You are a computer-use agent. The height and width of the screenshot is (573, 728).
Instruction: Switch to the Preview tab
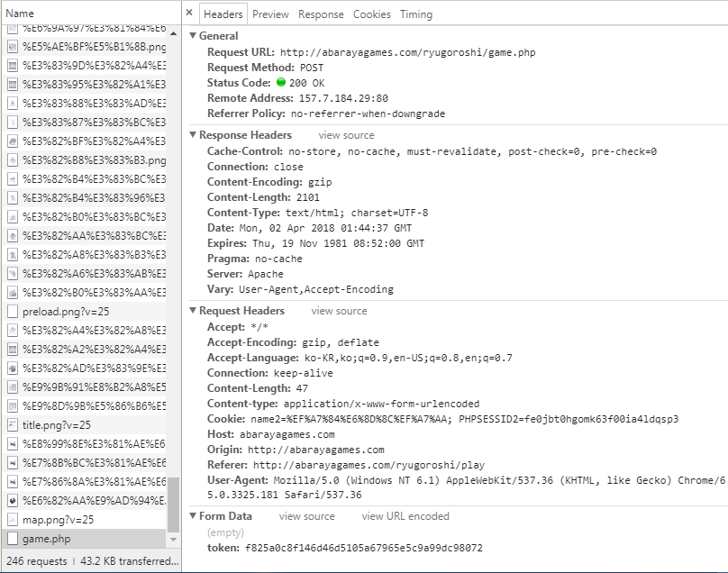pyautogui.click(x=270, y=14)
